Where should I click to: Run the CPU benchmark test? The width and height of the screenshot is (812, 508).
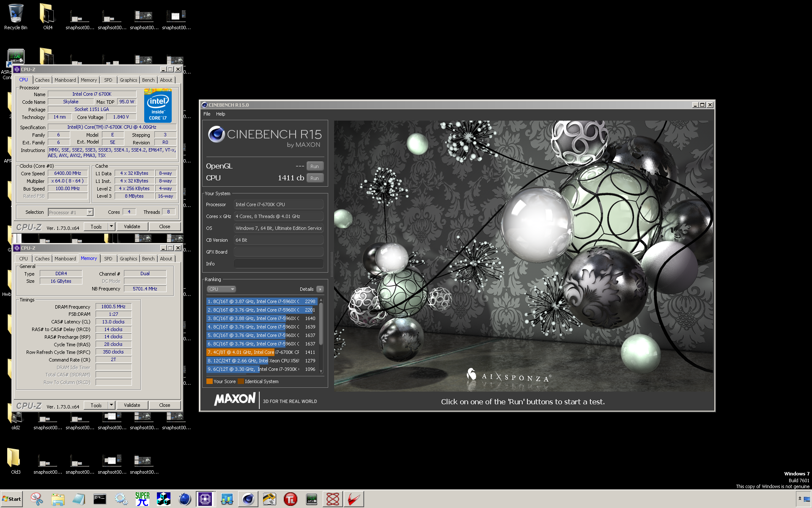click(x=315, y=178)
